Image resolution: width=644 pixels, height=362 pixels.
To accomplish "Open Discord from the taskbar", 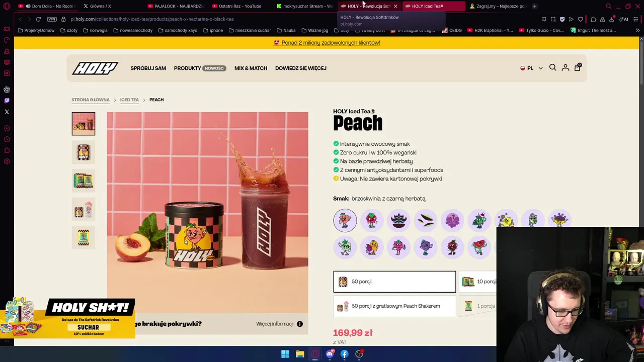I will tap(330, 354).
